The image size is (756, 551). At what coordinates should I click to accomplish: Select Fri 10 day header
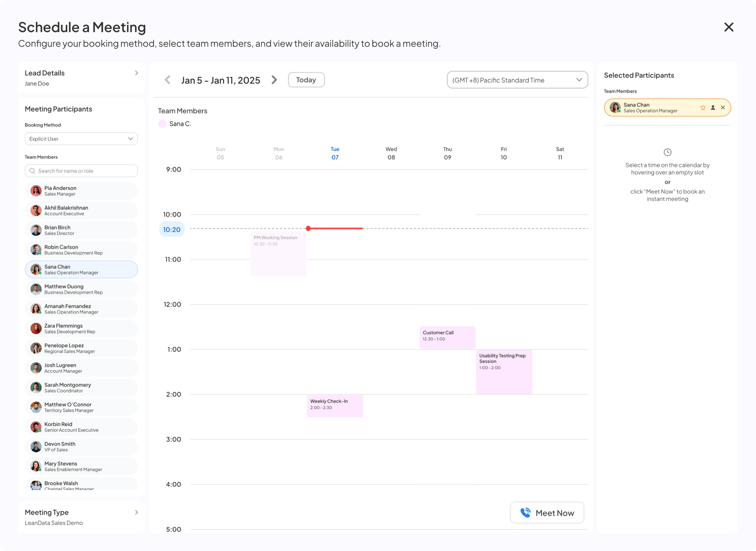click(x=504, y=153)
